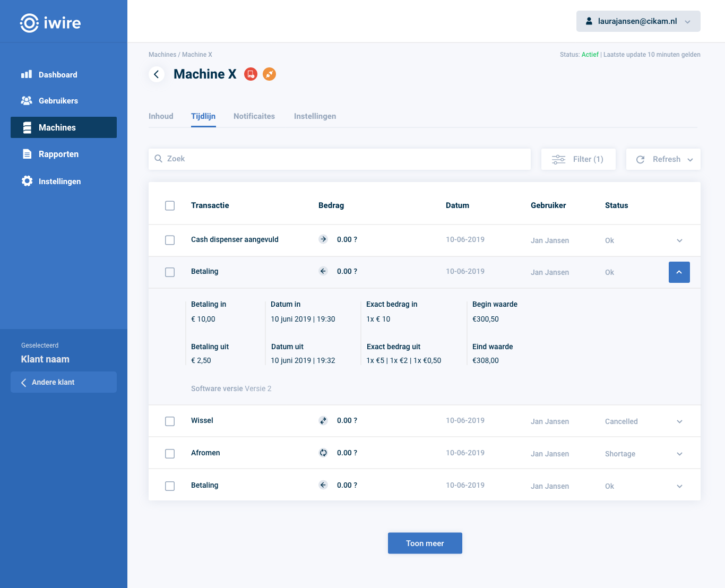Click the exchange icon in the Wissel row
Viewport: 725px width, 588px height.
coord(323,420)
